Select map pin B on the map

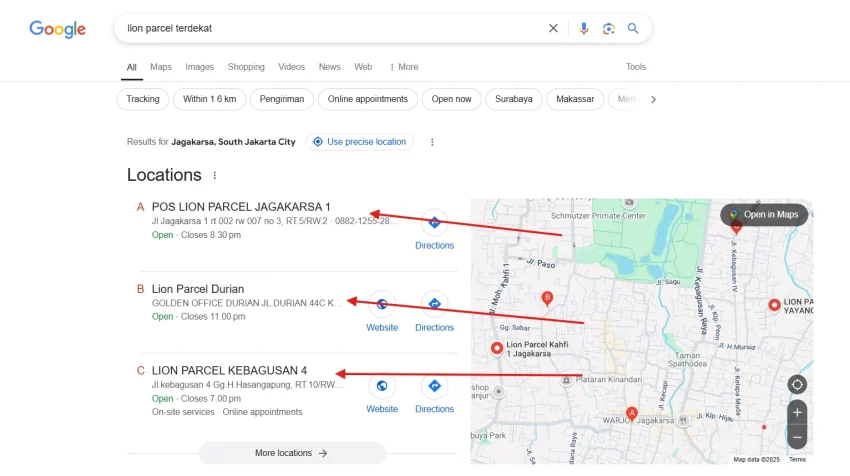[547, 298]
